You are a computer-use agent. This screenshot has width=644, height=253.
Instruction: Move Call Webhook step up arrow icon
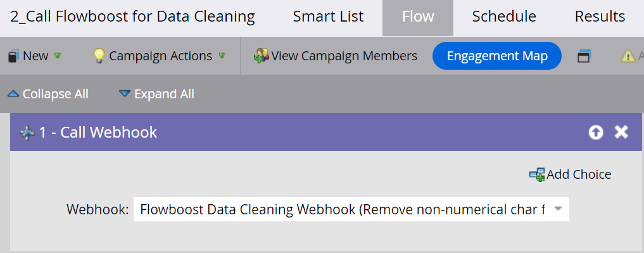point(596,133)
